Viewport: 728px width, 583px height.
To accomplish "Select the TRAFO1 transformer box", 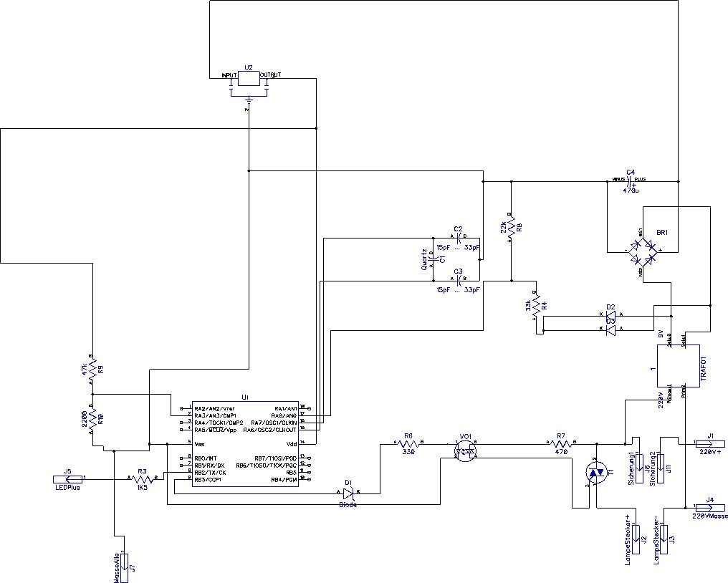I will click(679, 366).
